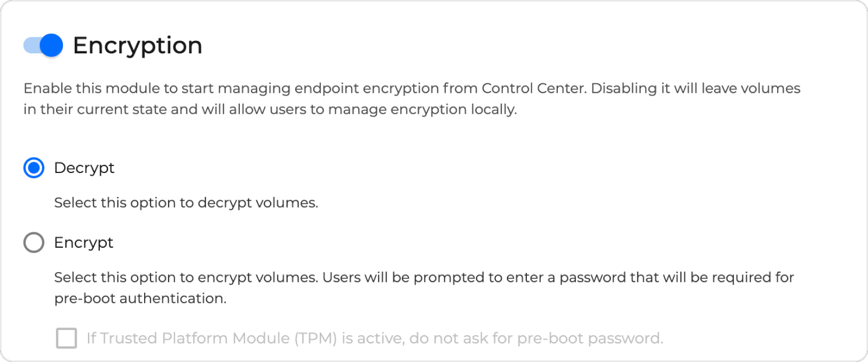The image size is (868, 362).
Task: Click the "pre-boot authentication." text line
Action: (x=140, y=298)
